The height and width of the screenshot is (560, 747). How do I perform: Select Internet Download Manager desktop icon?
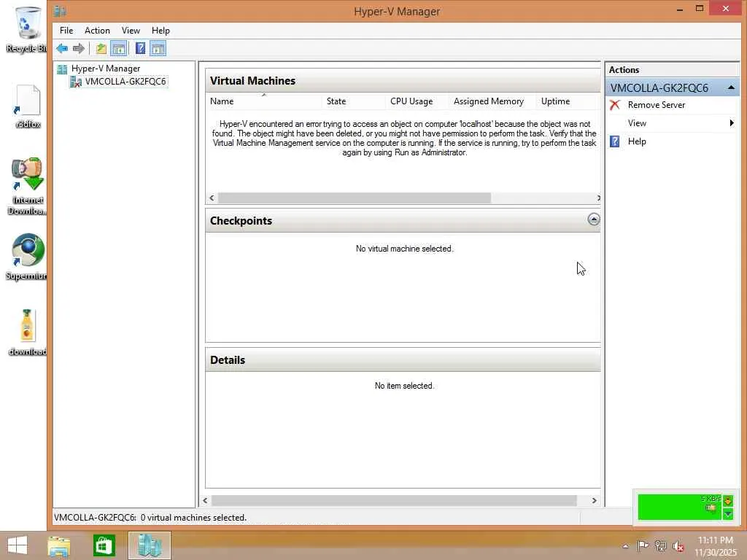point(27,187)
